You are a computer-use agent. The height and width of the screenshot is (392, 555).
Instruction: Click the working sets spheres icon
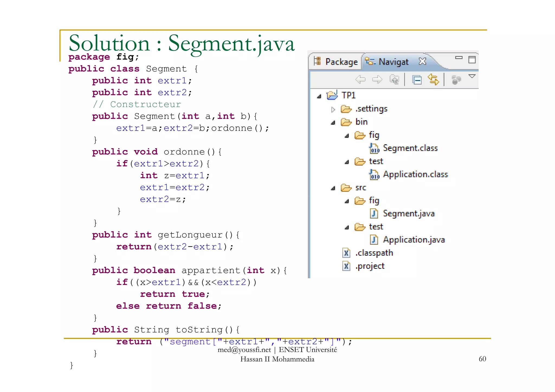pos(456,80)
